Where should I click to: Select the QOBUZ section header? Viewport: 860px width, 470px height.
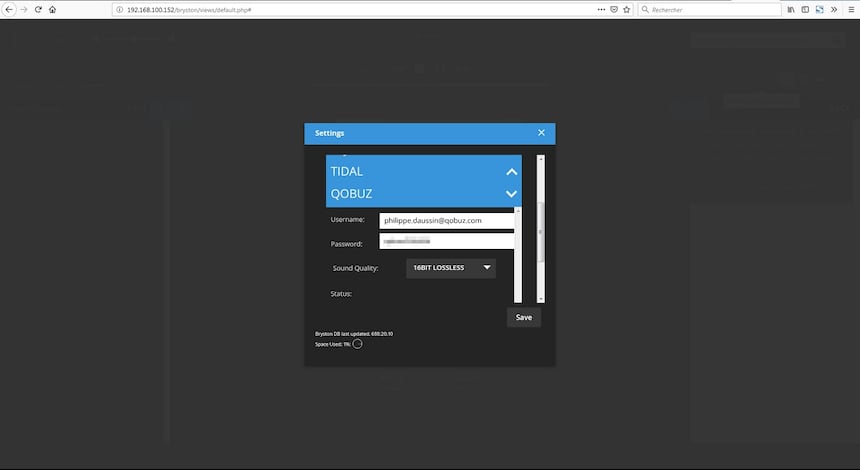tap(423, 194)
